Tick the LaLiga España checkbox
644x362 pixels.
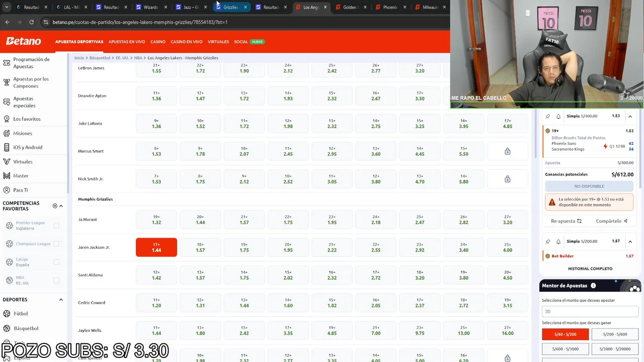click(56, 262)
